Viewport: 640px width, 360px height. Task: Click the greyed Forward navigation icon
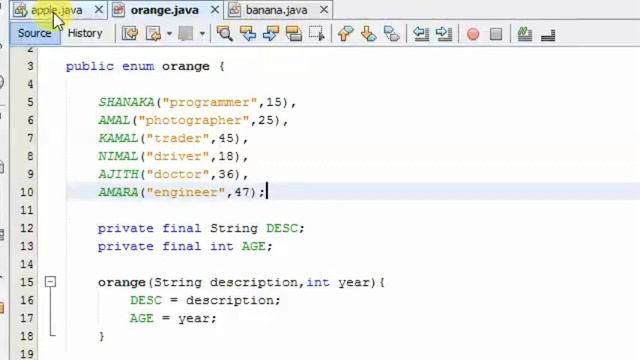point(186,34)
